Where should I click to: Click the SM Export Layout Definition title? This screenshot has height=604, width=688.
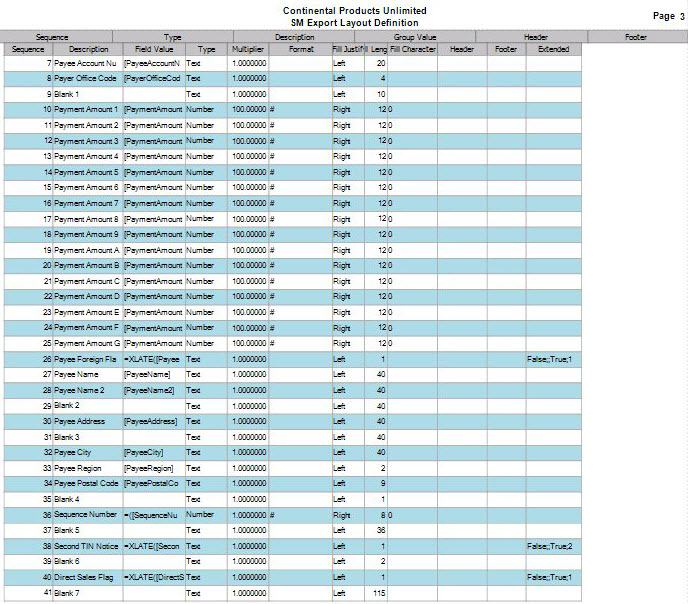347,23
